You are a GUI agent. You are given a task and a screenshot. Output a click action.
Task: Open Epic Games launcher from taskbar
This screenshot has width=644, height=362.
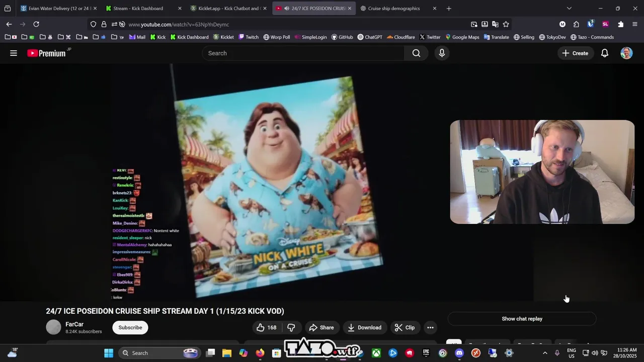[x=426, y=353]
